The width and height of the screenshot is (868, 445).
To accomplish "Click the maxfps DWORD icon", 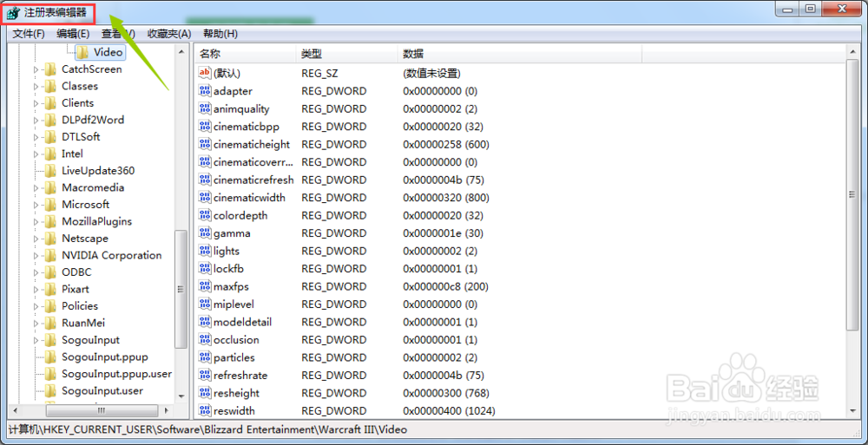I will tap(205, 286).
